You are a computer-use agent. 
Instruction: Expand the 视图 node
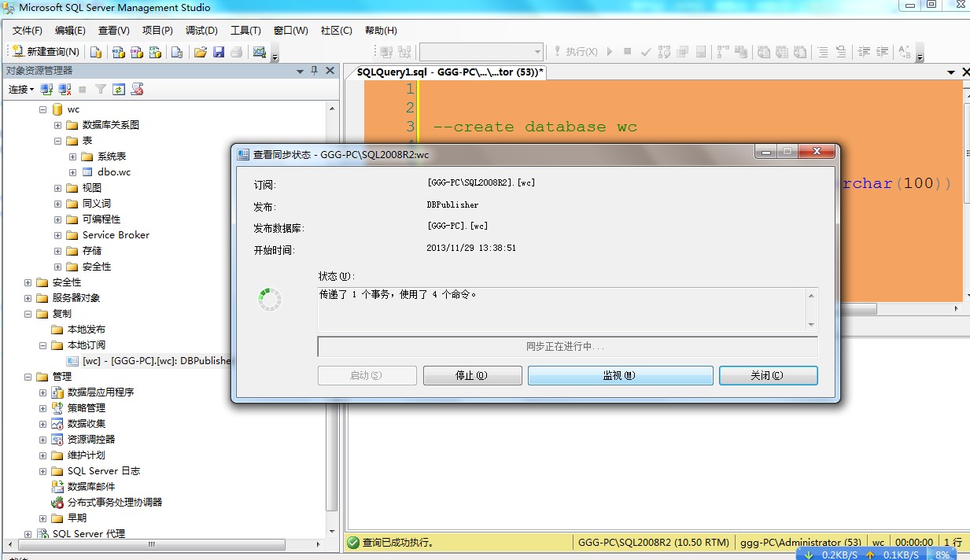pyautogui.click(x=58, y=188)
